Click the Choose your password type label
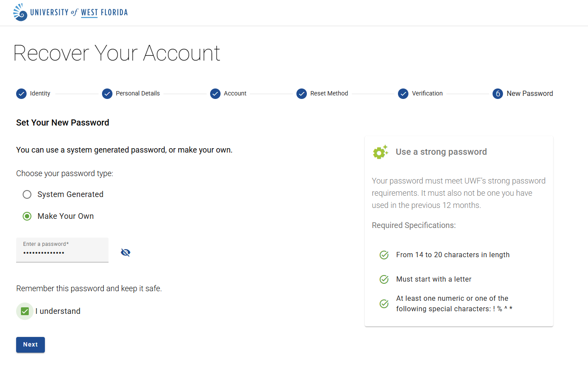The height and width of the screenshot is (374, 588). click(65, 173)
